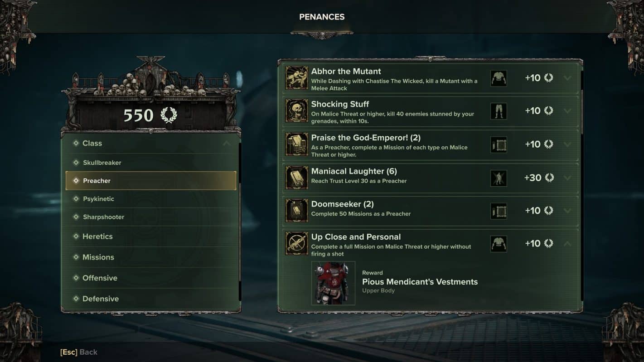Click the pose reward icon for Maniacal Laughter
The width and height of the screenshot is (644, 362).
point(499,178)
